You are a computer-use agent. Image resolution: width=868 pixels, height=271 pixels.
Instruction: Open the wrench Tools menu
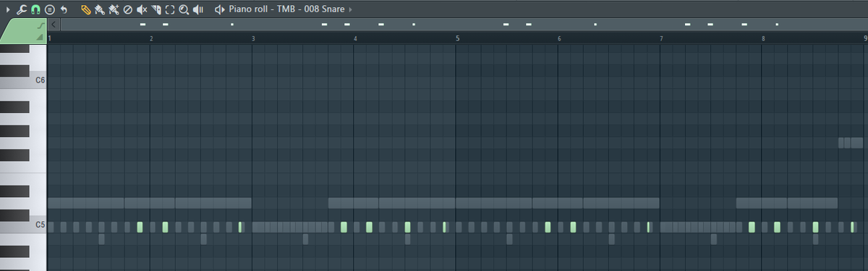pos(22,9)
